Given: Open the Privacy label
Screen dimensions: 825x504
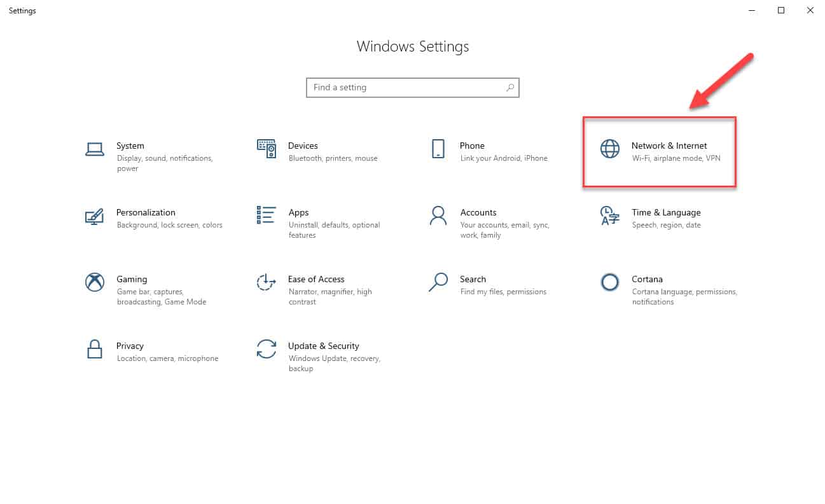Looking at the screenshot, I should [130, 346].
